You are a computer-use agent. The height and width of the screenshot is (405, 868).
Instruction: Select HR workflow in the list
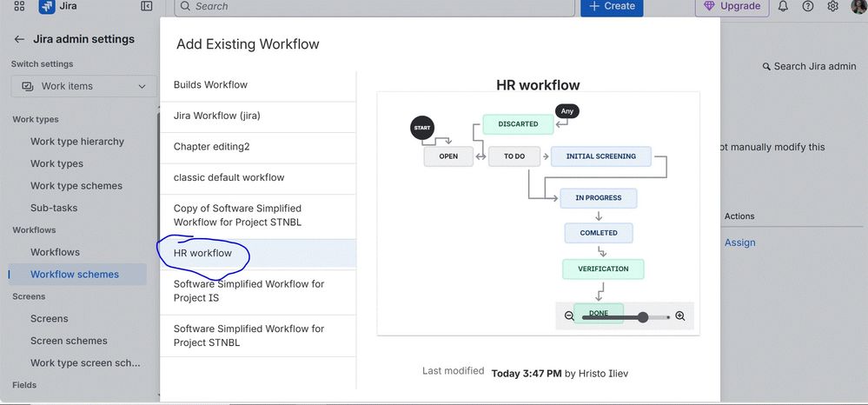pyautogui.click(x=258, y=254)
